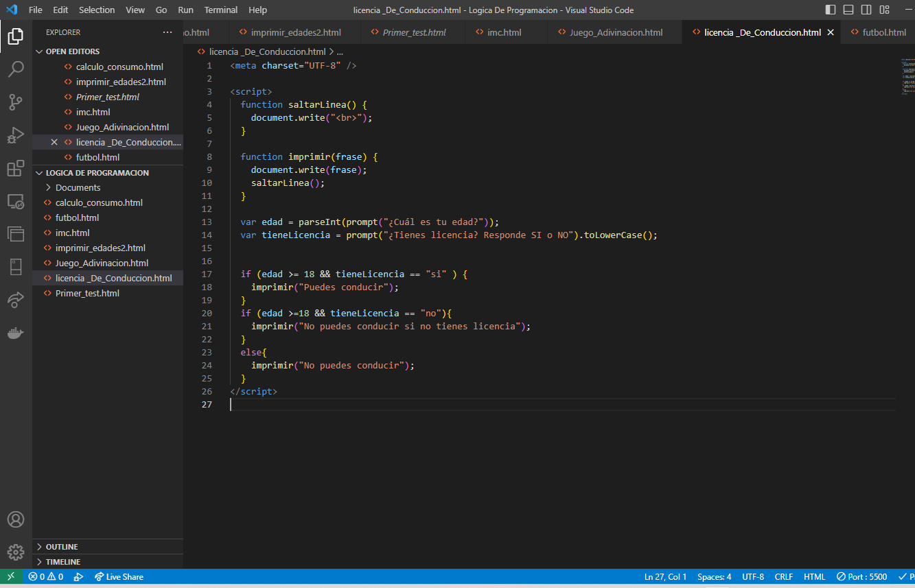This screenshot has width=915, height=588.
Task: Open the Terminal menu
Action: (221, 10)
